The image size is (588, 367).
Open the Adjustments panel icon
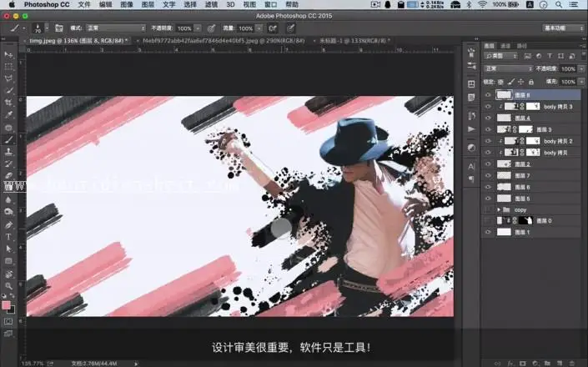point(471,148)
